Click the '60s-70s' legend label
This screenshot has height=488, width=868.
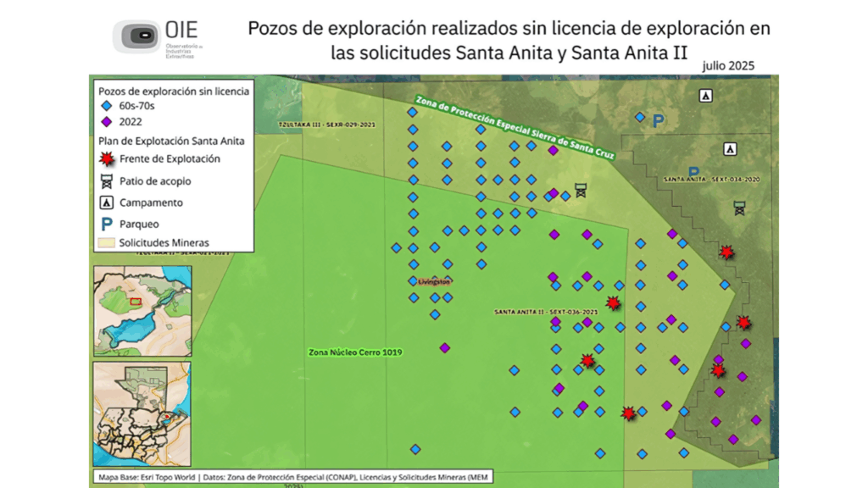[x=136, y=106]
